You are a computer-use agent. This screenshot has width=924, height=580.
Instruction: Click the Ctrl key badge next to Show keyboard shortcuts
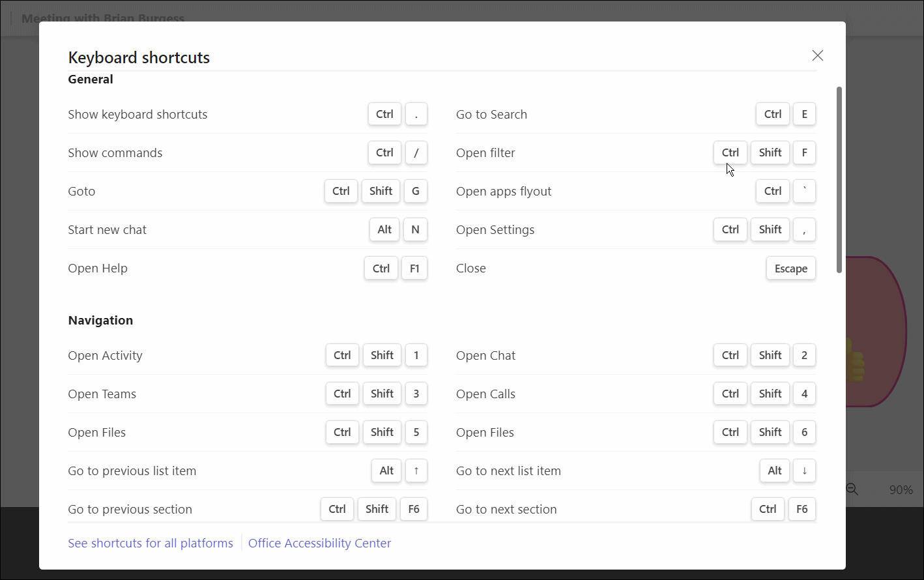point(384,113)
